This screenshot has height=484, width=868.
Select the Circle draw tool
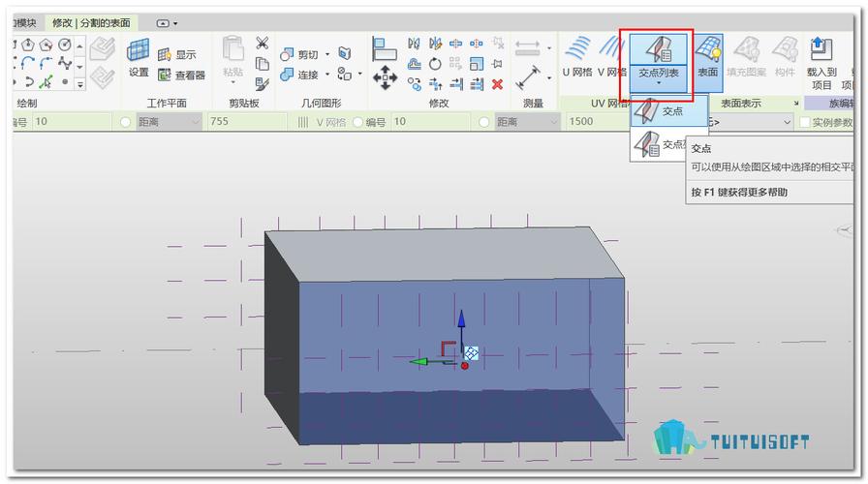point(65,45)
